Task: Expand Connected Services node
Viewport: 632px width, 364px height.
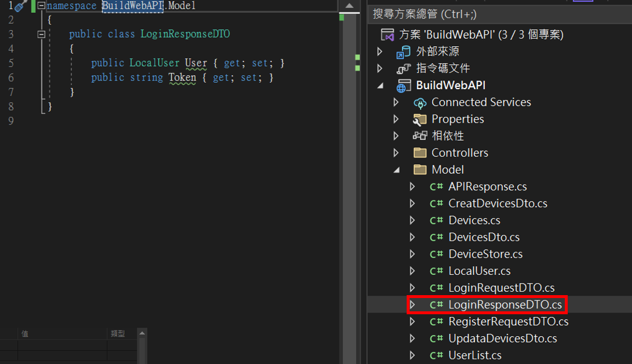Action: click(x=396, y=102)
